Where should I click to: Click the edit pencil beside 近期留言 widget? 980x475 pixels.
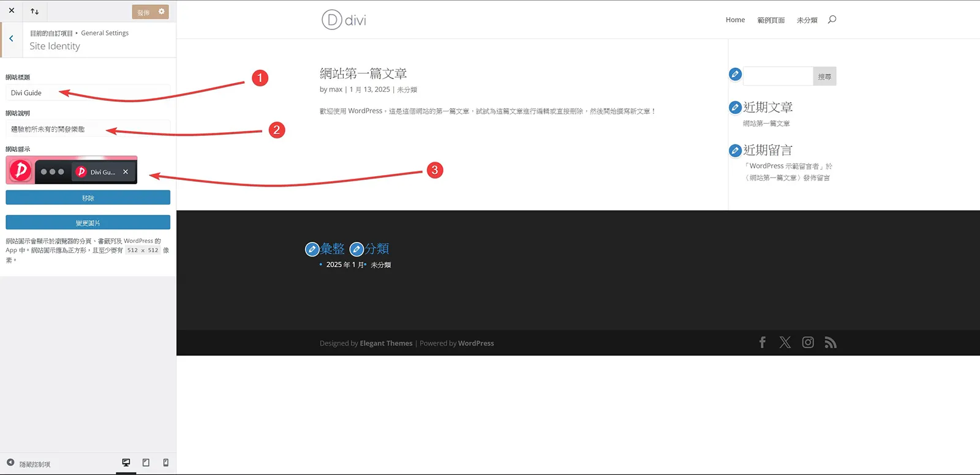735,150
